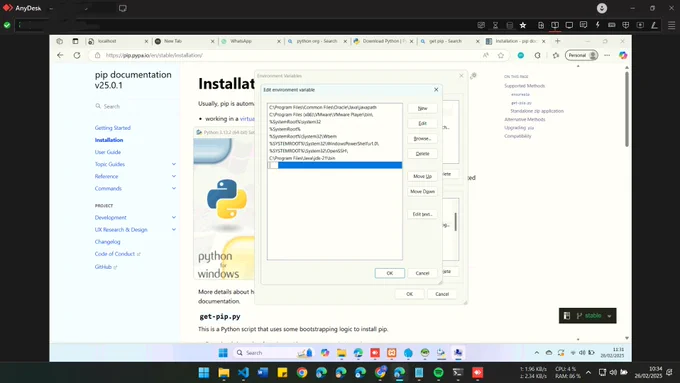Open the Changelog link
The width and height of the screenshot is (680, 383).
(107, 242)
